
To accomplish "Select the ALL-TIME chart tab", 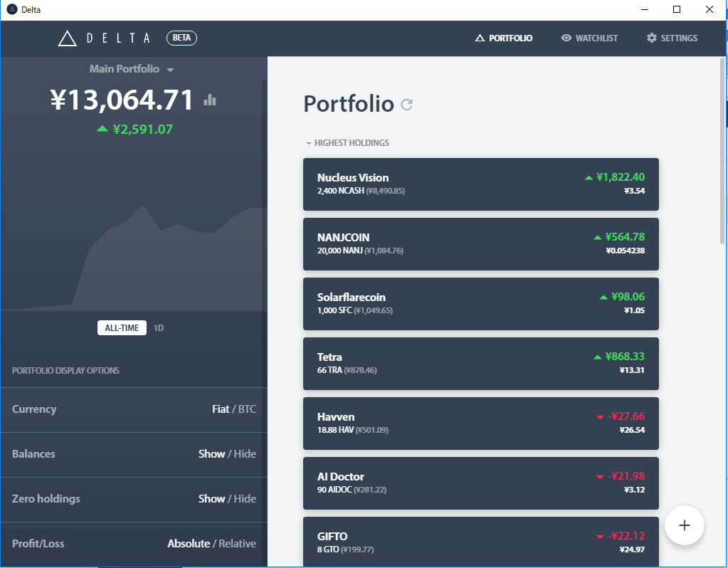I will pyautogui.click(x=122, y=327).
